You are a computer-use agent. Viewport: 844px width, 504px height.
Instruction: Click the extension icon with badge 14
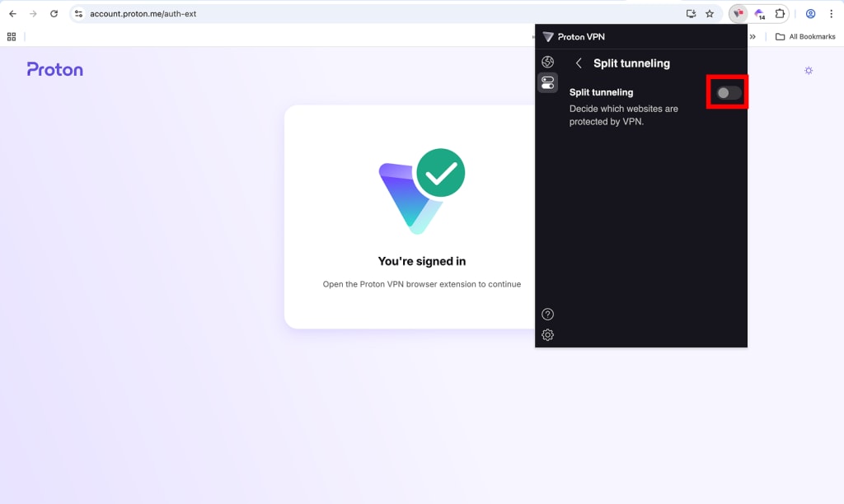(x=759, y=14)
